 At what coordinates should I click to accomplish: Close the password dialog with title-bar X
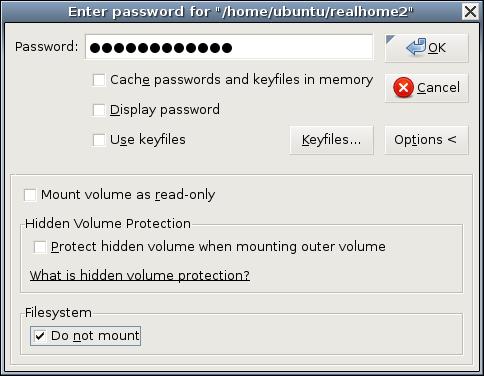click(x=470, y=12)
